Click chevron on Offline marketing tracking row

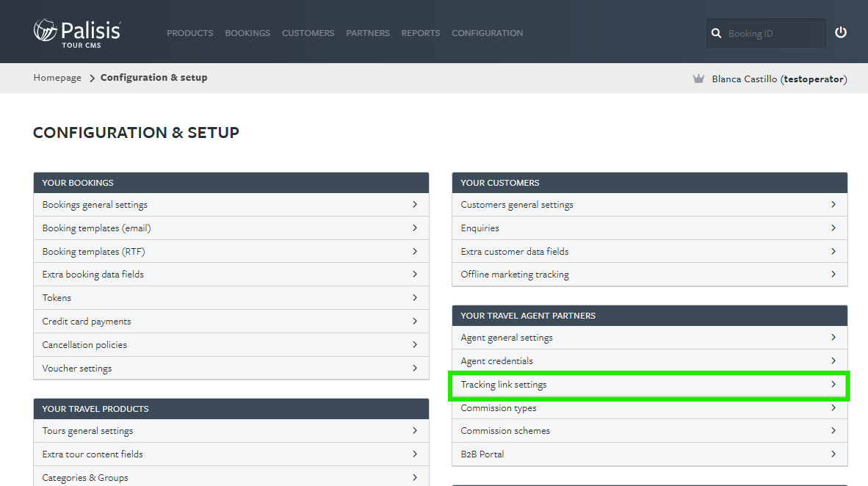click(x=833, y=275)
